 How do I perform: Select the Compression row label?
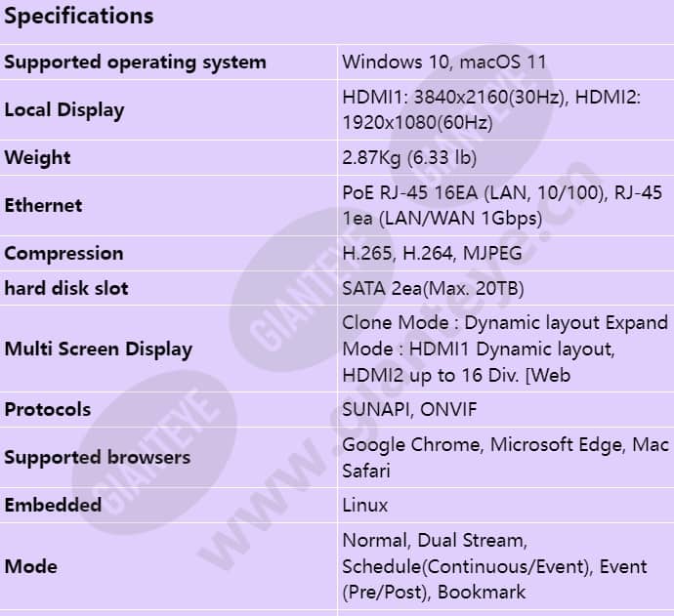[63, 254]
